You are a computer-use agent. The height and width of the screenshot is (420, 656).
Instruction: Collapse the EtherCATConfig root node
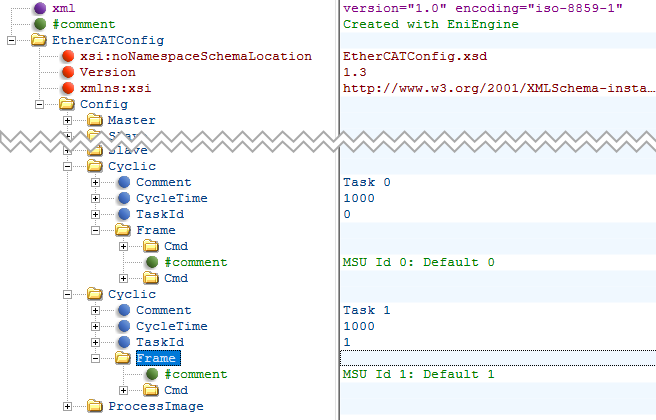click(x=11, y=41)
